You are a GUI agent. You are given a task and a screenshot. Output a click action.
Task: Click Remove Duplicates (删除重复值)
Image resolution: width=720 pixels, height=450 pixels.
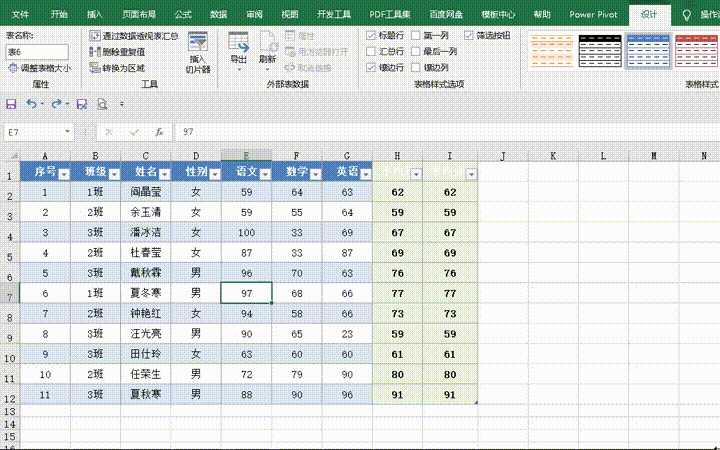(x=117, y=52)
